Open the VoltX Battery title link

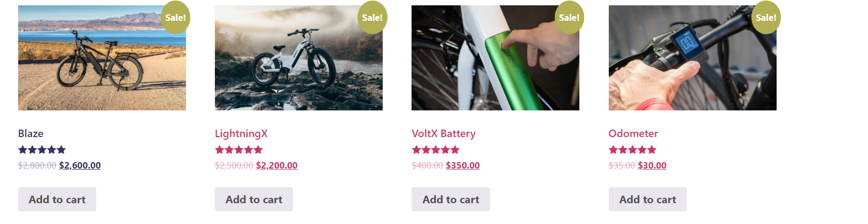(444, 133)
